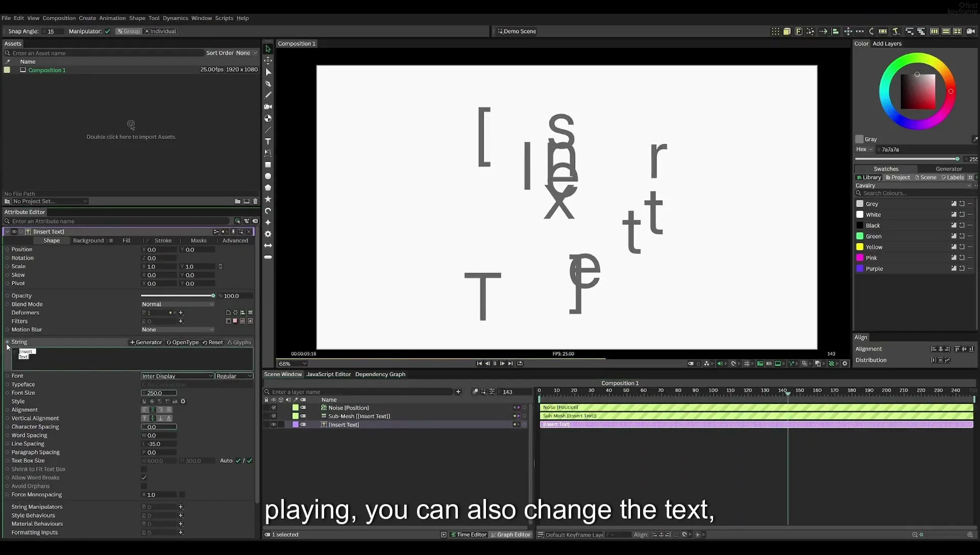Screen dimensions: 980x555
Task: Click the Reset button for String
Action: (213, 343)
